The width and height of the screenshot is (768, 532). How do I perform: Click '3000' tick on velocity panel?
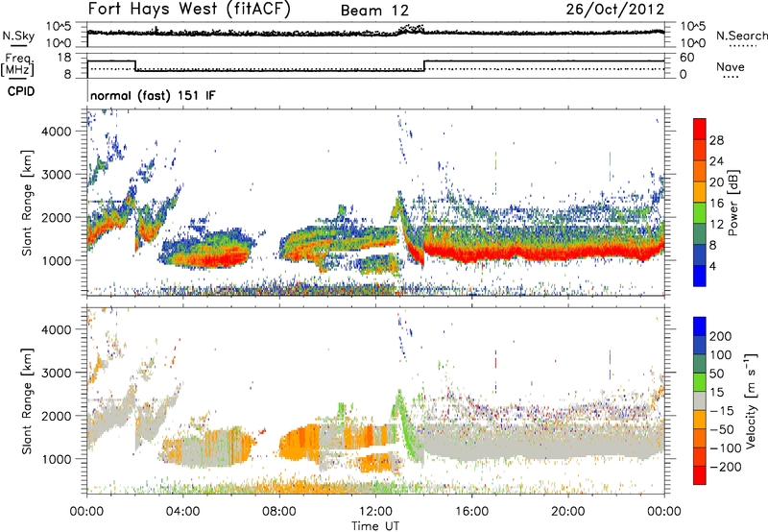pos(57,373)
